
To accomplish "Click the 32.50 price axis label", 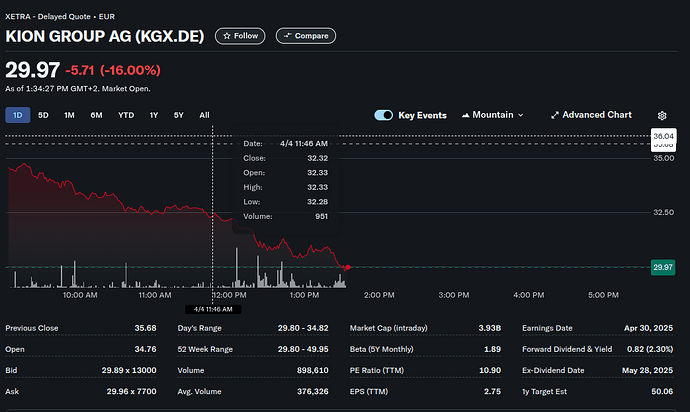I will [663, 212].
